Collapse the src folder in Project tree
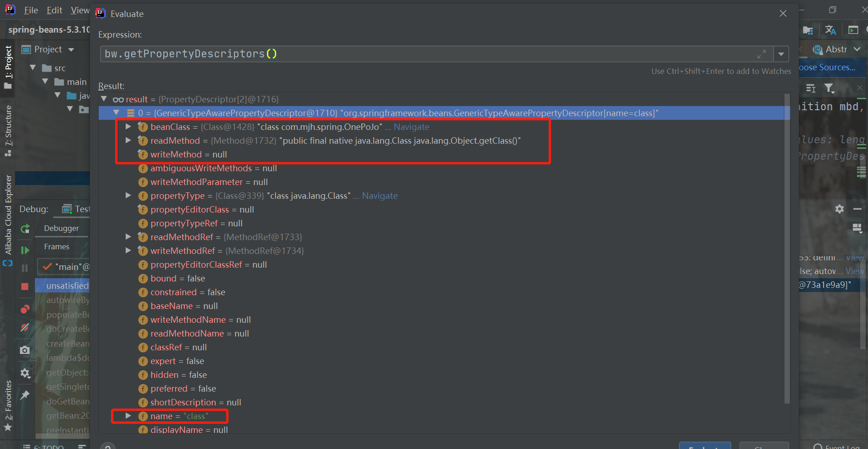This screenshot has height=449, width=868. click(x=33, y=68)
